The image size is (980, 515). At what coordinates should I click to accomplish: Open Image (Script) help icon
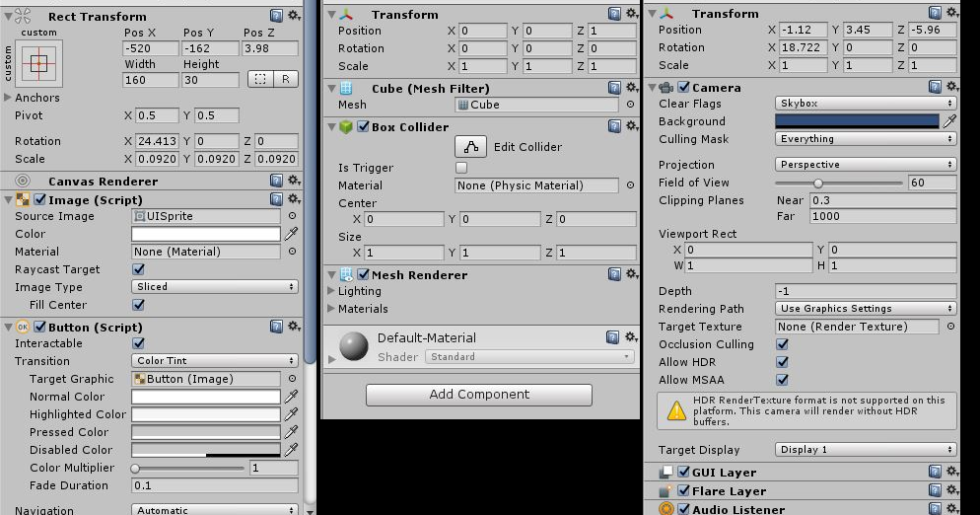point(276,199)
